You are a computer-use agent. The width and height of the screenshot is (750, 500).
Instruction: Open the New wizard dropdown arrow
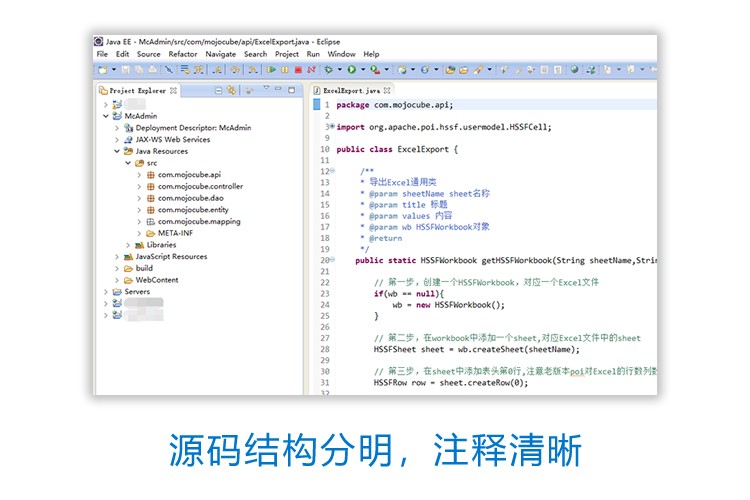pos(114,70)
